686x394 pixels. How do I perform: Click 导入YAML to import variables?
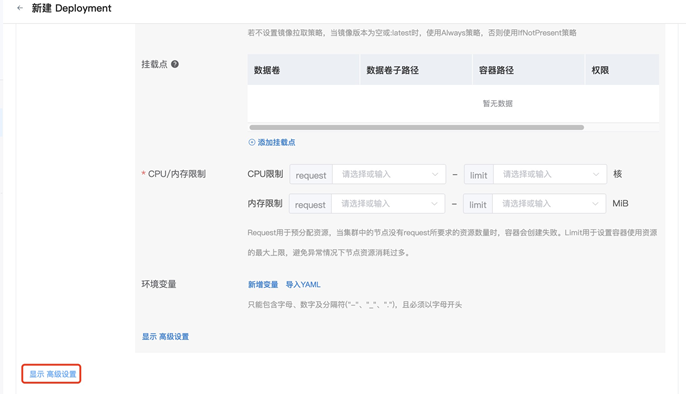pyautogui.click(x=303, y=284)
